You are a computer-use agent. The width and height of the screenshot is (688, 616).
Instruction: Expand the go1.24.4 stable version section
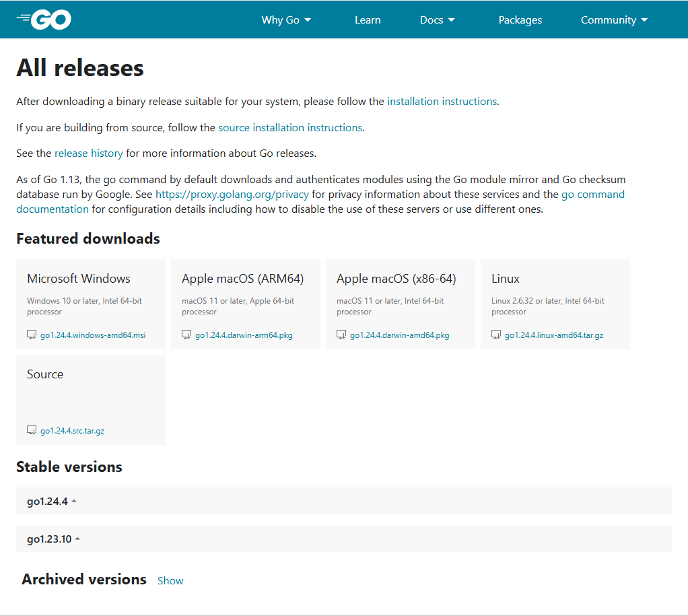pyautogui.click(x=344, y=501)
